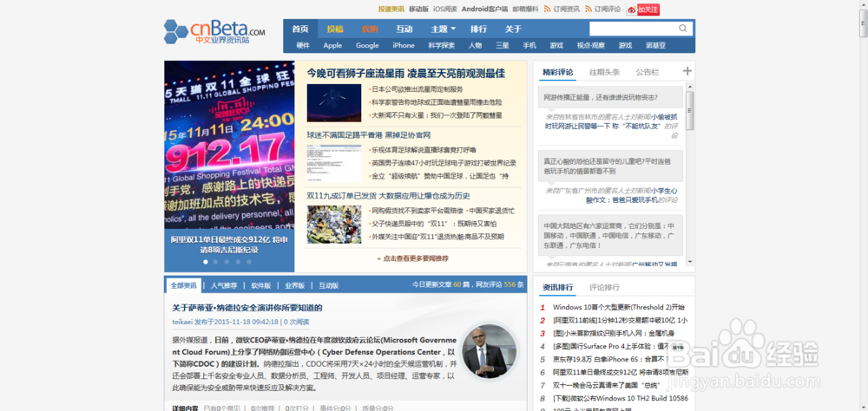Viewport: 868px width, 411px height.
Task: Open the 狮子座流星雨 headline article
Action: [405, 73]
